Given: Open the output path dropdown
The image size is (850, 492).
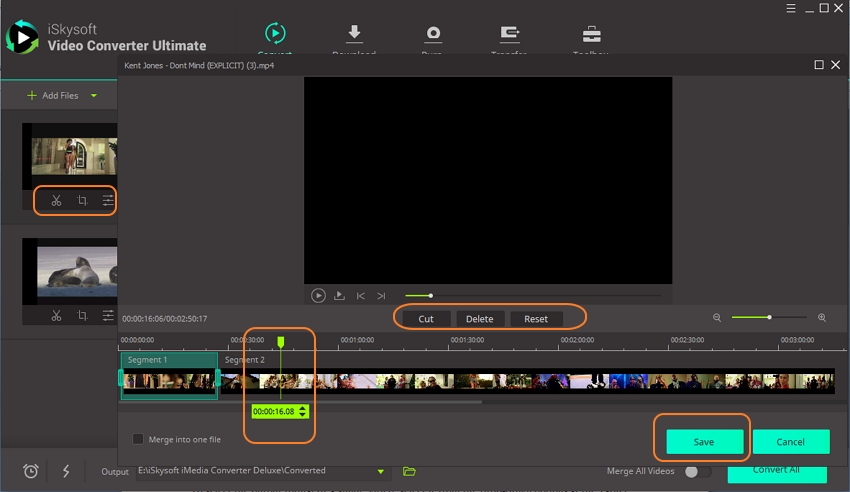Looking at the screenshot, I should [x=380, y=471].
